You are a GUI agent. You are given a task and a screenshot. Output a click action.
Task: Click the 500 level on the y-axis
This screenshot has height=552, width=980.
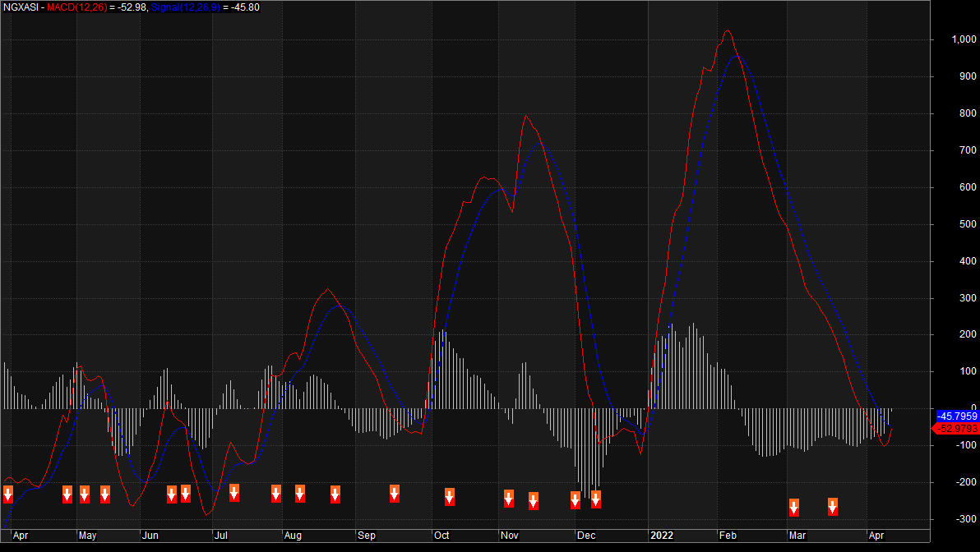point(968,223)
